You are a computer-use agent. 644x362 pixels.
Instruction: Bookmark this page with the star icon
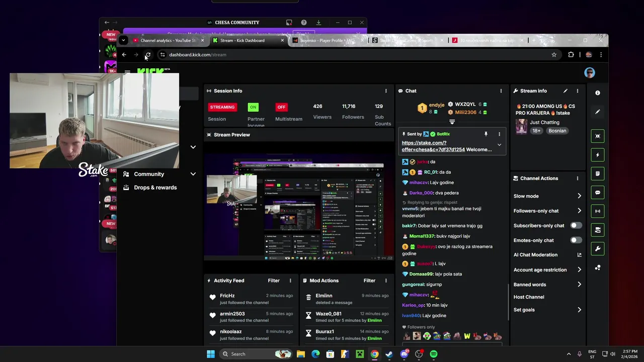coord(554,55)
